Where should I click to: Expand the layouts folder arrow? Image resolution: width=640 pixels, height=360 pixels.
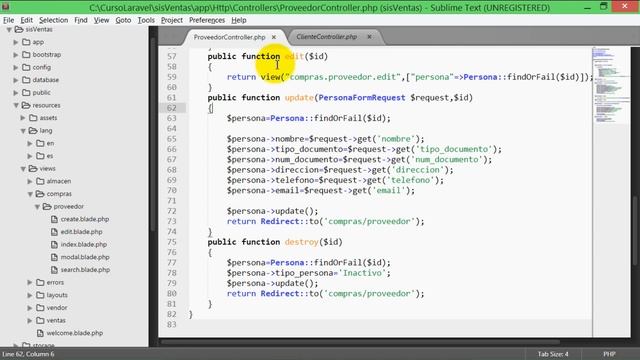[x=30, y=295]
